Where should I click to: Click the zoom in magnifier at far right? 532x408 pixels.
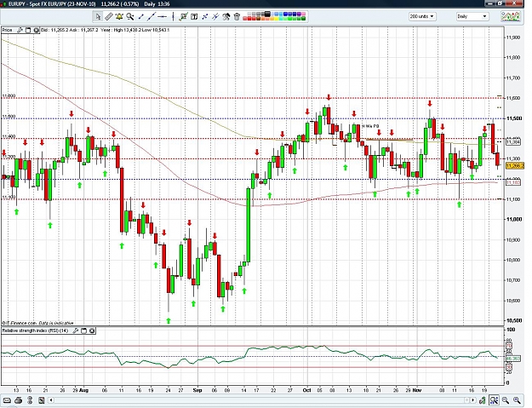point(517,400)
